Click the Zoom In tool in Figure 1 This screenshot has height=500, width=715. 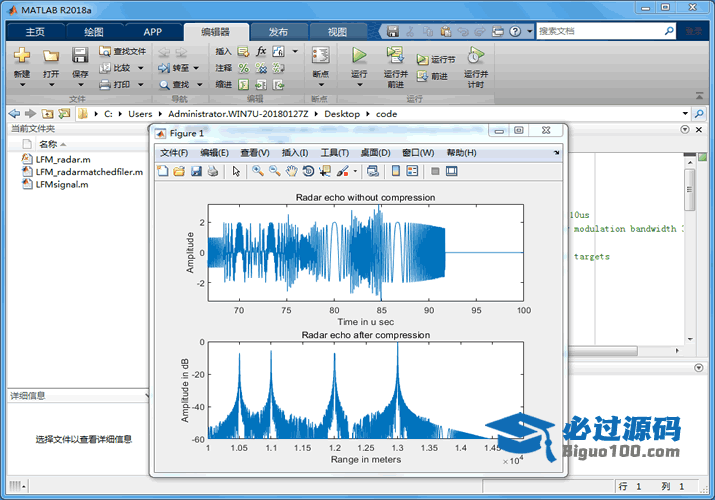click(x=257, y=171)
